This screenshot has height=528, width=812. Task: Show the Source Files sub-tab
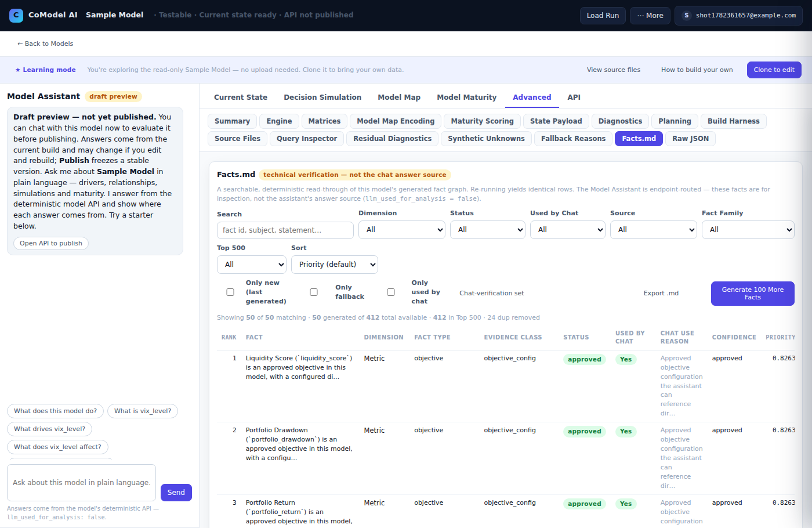pyautogui.click(x=238, y=139)
